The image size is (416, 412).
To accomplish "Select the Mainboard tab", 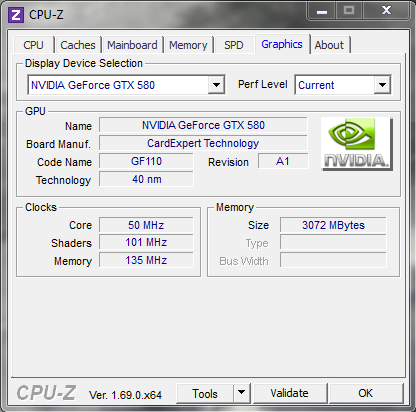I will coord(132,45).
